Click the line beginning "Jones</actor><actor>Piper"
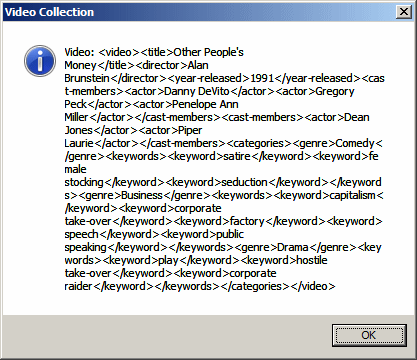 [133, 130]
